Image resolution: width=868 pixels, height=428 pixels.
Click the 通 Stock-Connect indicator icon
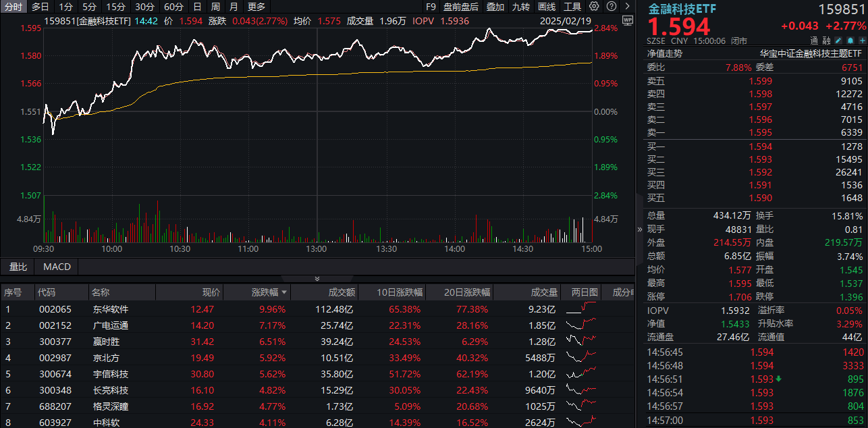tap(815, 41)
